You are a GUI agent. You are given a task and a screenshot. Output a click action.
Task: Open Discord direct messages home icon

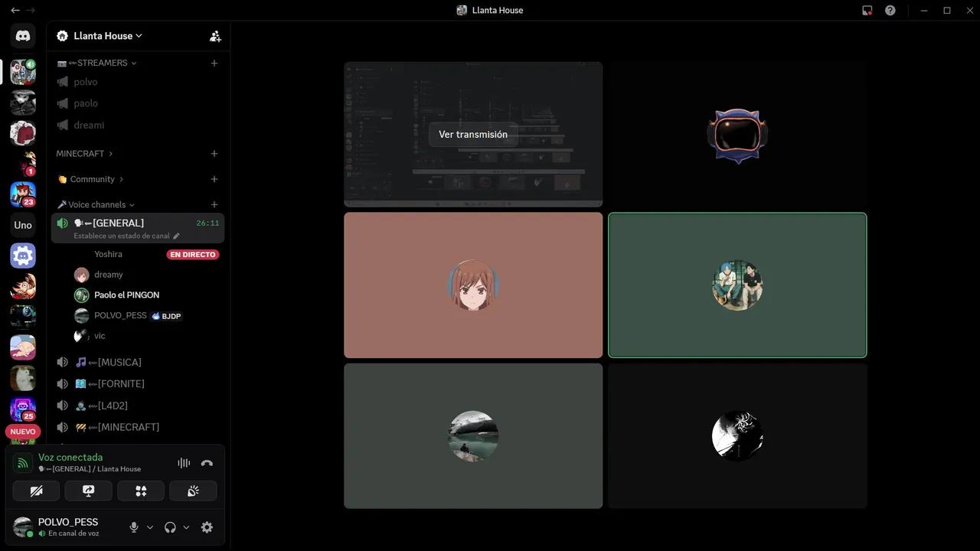pyautogui.click(x=23, y=36)
